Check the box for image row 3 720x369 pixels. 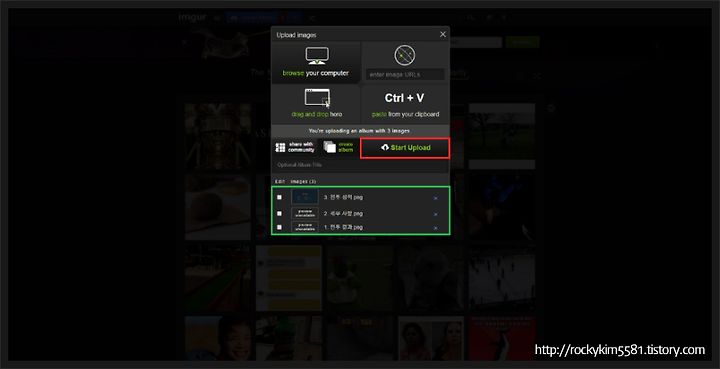point(279,197)
